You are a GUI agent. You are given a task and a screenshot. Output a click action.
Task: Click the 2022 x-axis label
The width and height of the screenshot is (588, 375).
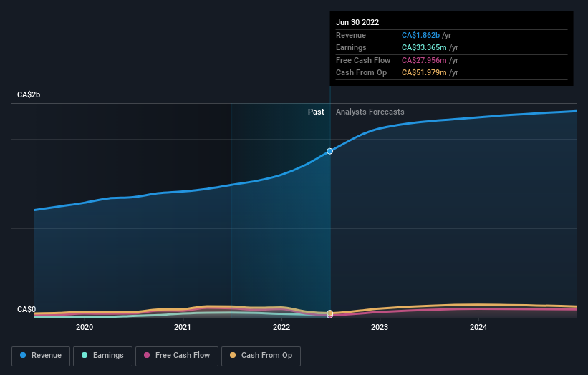point(281,328)
